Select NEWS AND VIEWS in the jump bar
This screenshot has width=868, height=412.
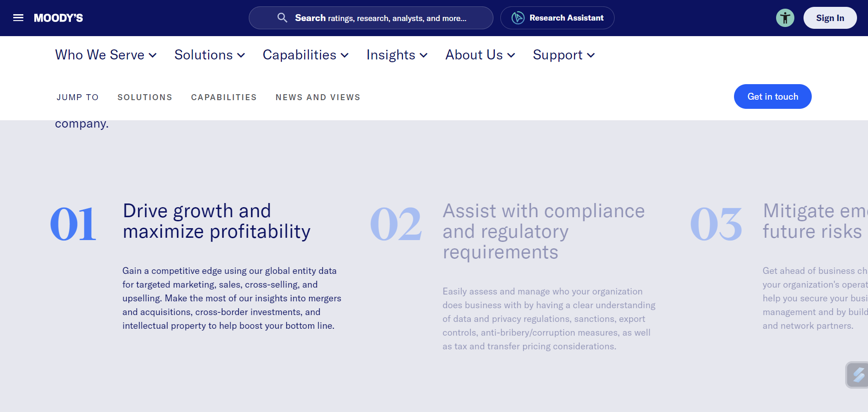point(317,97)
